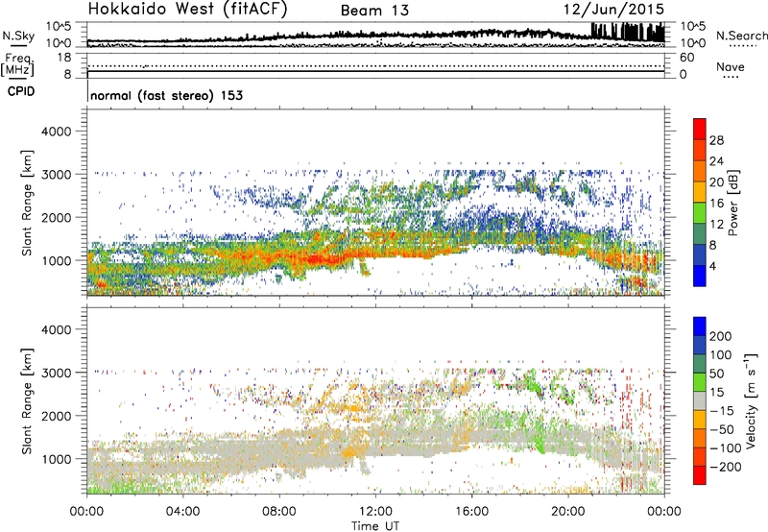Screen dimensions: 768x532
Task: Click the date '12/Jun/2015'
Action: click(613, 10)
